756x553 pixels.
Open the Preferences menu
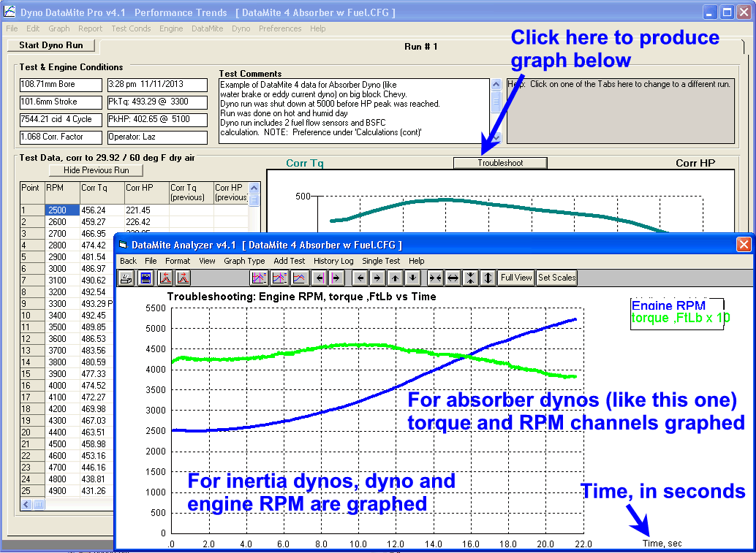(x=280, y=28)
